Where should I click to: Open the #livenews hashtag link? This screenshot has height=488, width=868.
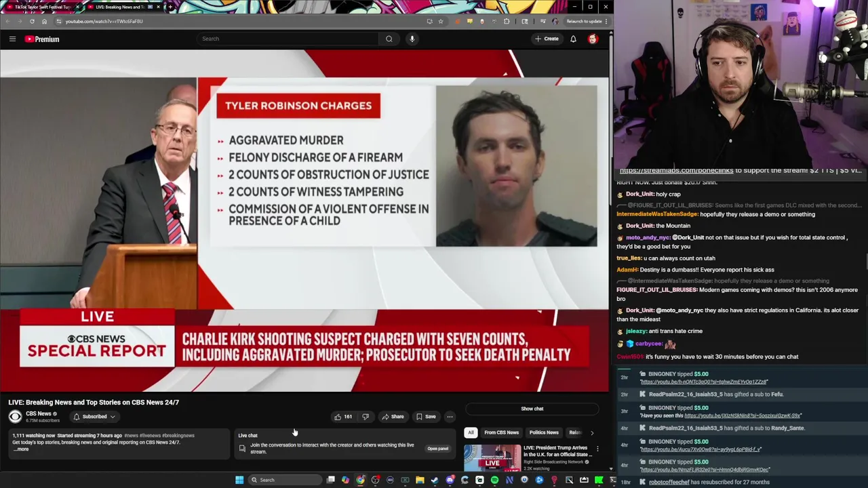click(x=150, y=436)
